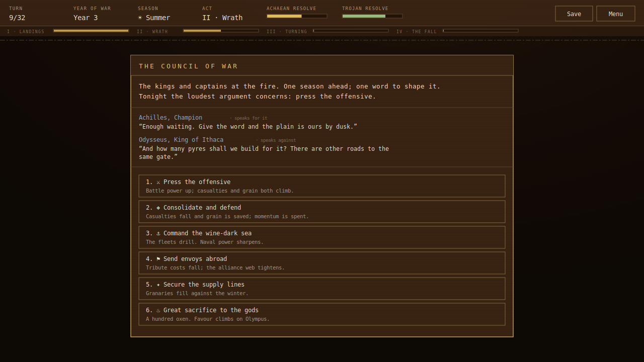
Task: Click the description 'Casualties fall and grain is saved'
Action: pyautogui.click(x=227, y=217)
